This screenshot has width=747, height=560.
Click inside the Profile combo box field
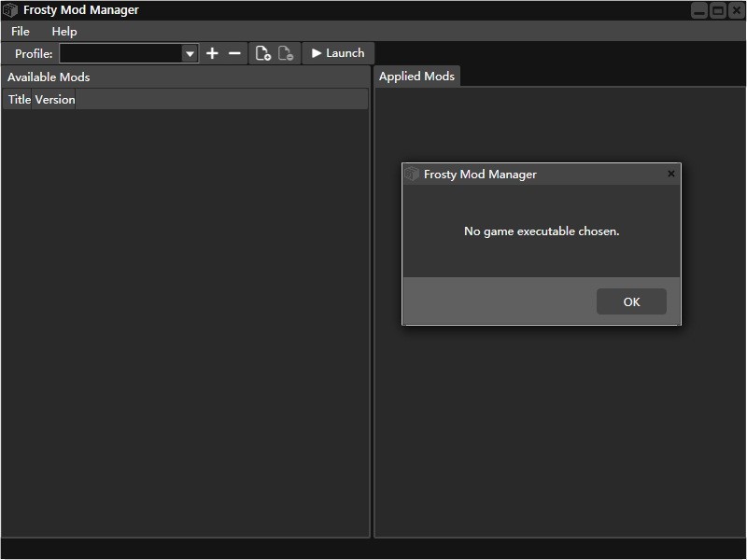pos(120,54)
